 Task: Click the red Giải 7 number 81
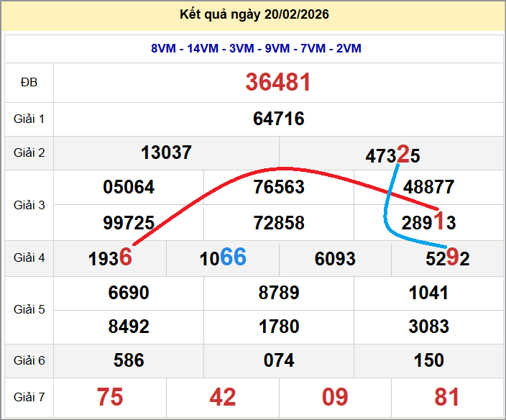click(x=447, y=397)
